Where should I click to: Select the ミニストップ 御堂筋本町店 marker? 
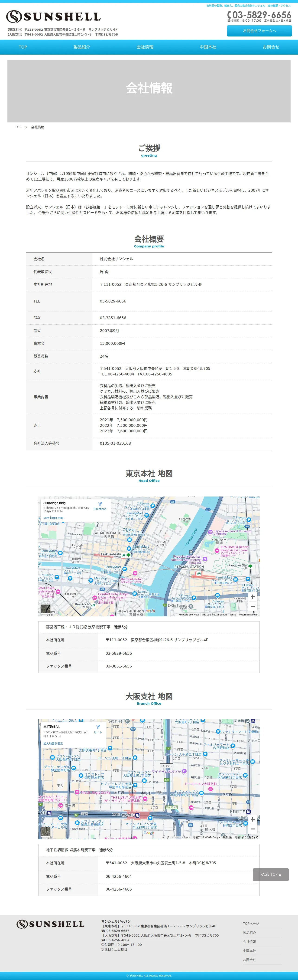[81, 776]
